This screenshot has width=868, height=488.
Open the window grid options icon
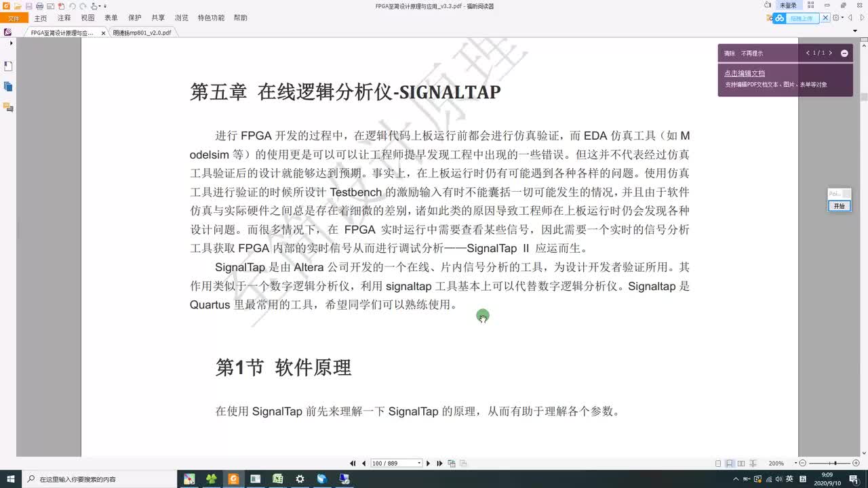coord(810,5)
